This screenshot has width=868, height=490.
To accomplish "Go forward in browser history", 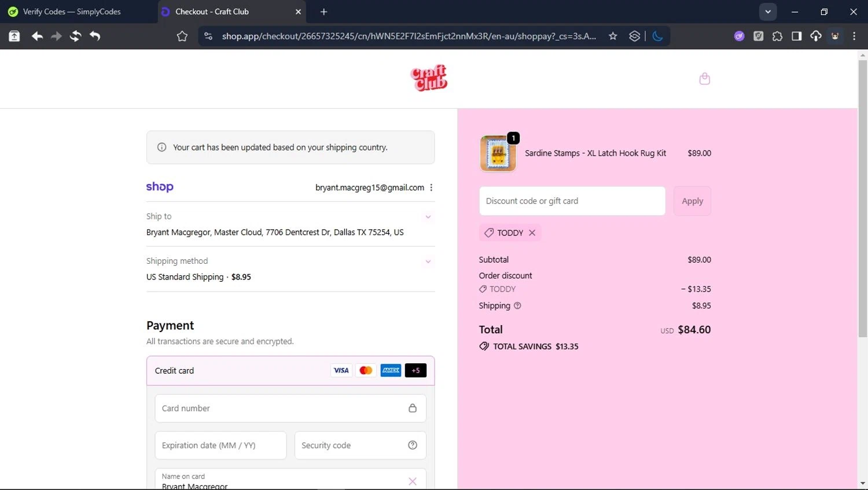I will (x=56, y=36).
